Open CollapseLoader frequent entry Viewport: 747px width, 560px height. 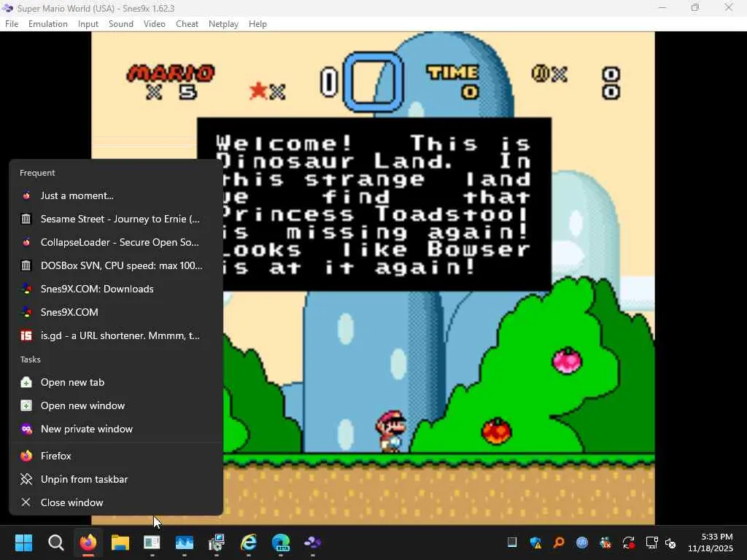pyautogui.click(x=116, y=242)
